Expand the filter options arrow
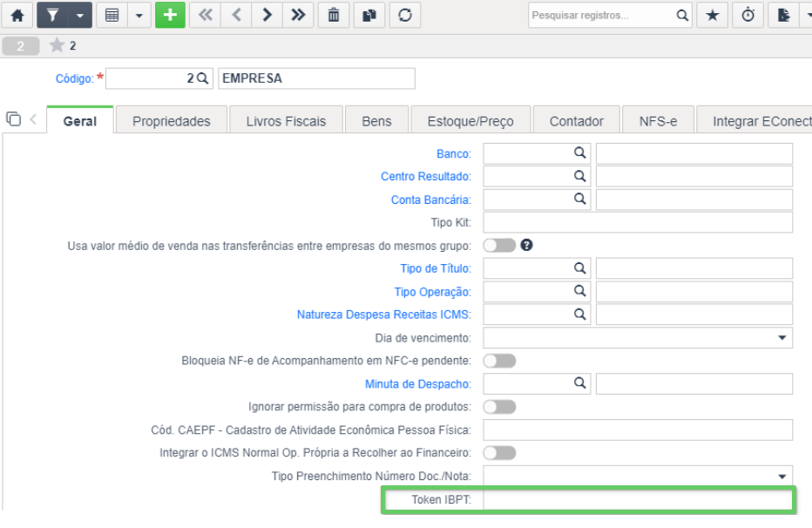Viewport: 812px width, 528px height. point(80,15)
